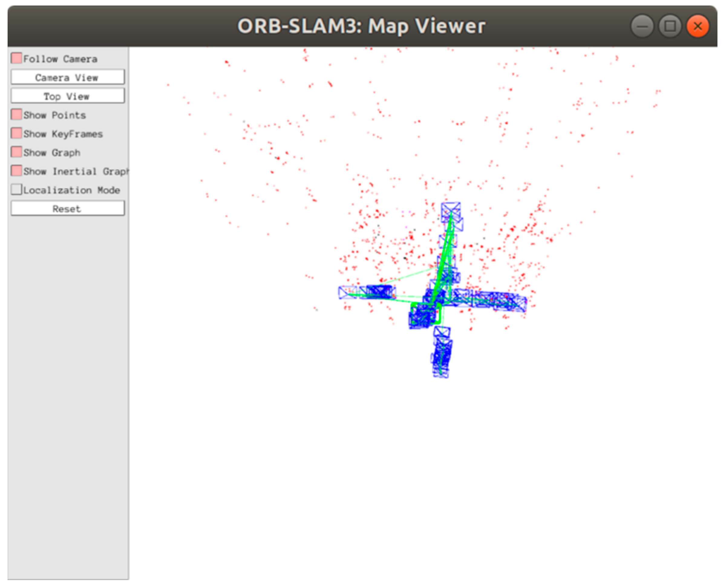Minimize the Map Viewer window
Image resolution: width=723 pixels, height=588 pixels.
tap(642, 26)
